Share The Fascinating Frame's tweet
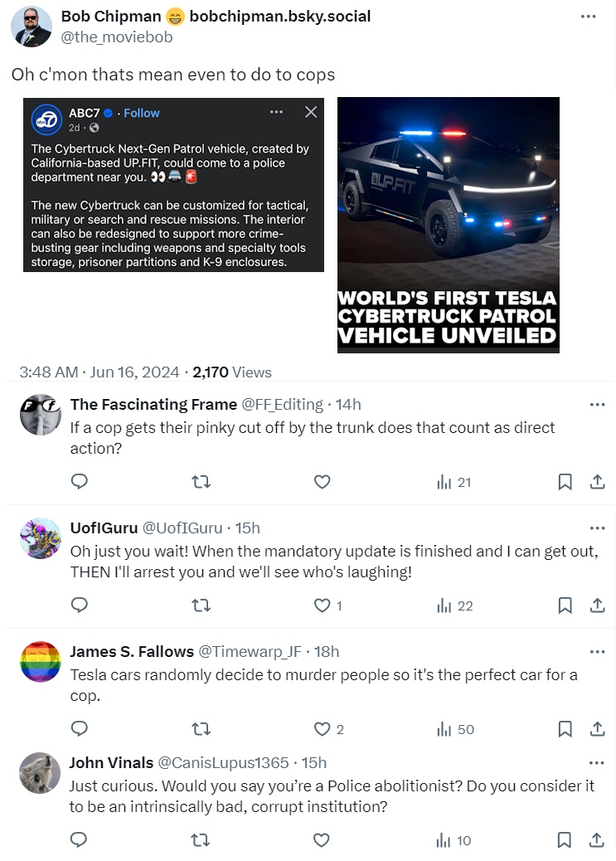Viewport: 616px width, 861px height. point(597,482)
